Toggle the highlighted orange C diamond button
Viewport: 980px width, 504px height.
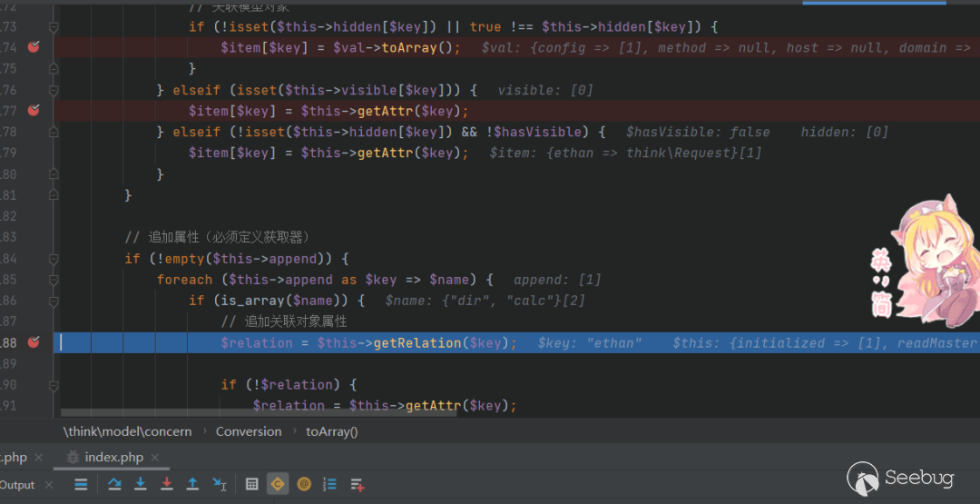point(278,484)
